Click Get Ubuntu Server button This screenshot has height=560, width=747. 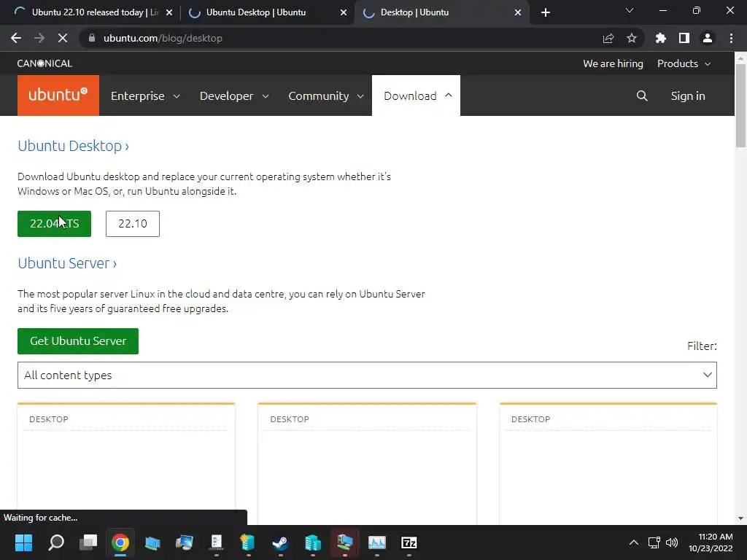tap(78, 341)
